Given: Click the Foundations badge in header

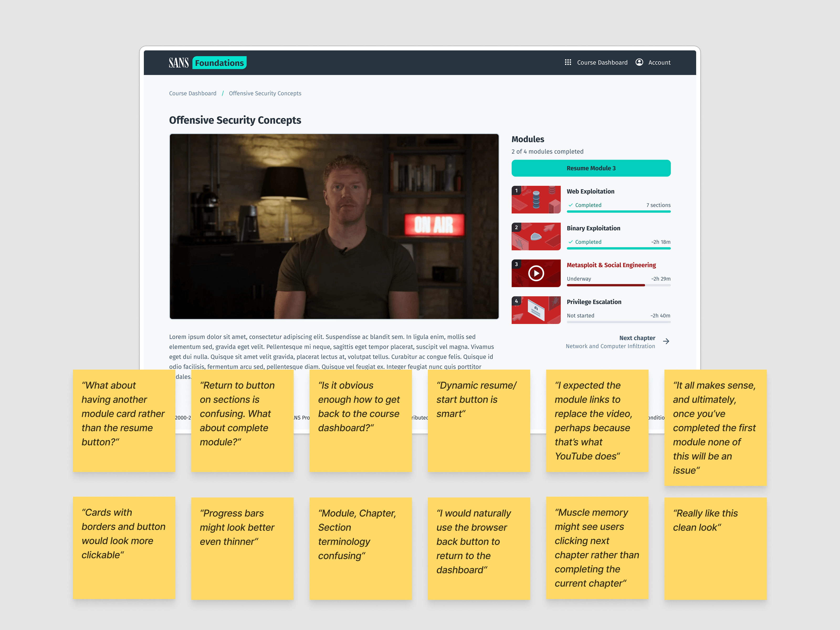Looking at the screenshot, I should coord(219,63).
